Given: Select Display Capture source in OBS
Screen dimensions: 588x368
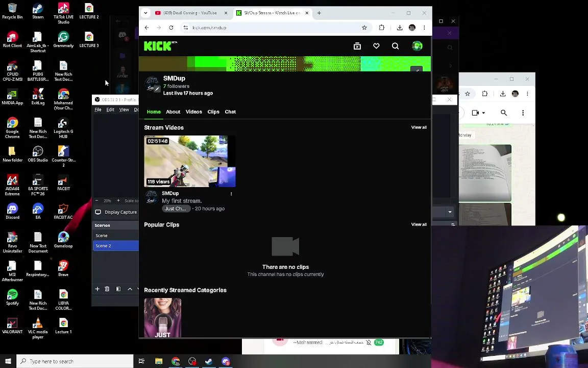Looking at the screenshot, I should tap(116, 212).
